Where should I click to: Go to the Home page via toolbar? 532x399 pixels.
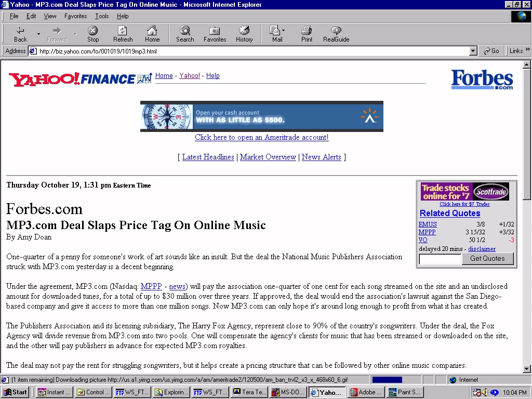coord(152,34)
